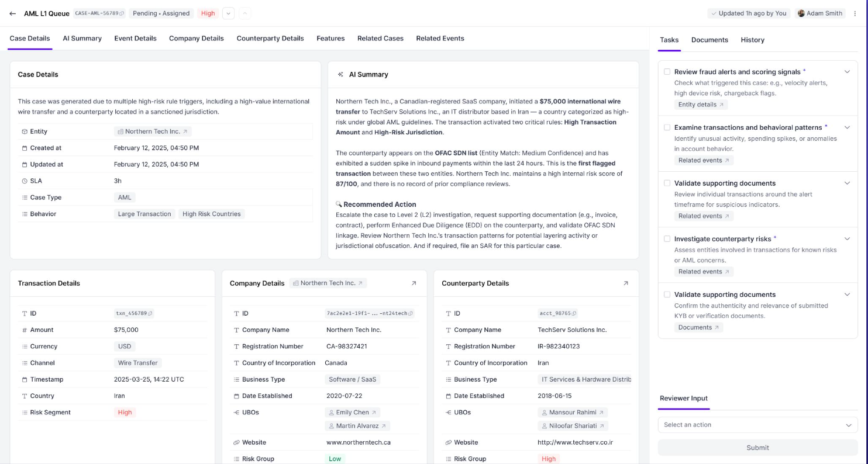868x464 pixels.
Task: Click the magnifier icon beside Recommended Action
Action: 339,205
